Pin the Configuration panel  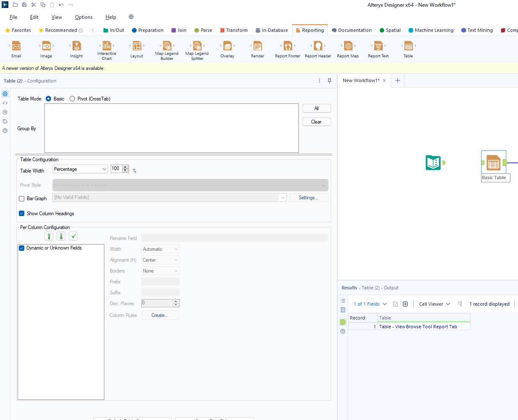click(329, 81)
